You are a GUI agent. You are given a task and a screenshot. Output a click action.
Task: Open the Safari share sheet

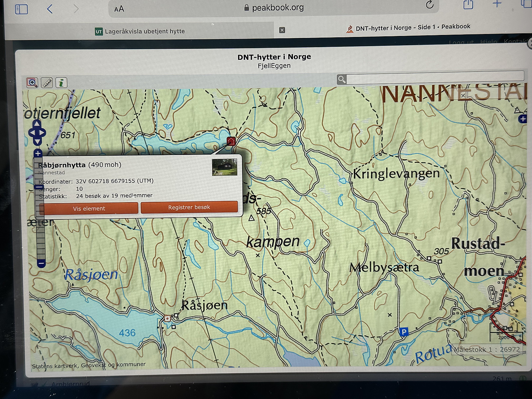[468, 4]
